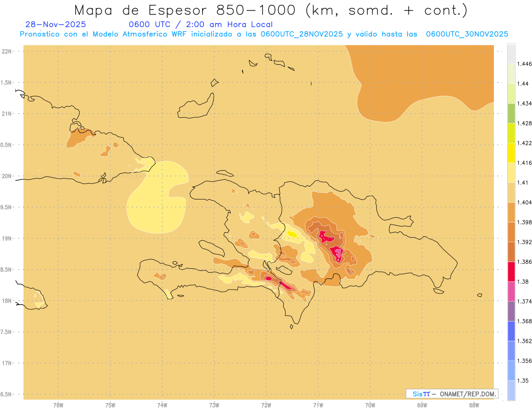Viewport: 532px width, 411px height.
Task: Click the purple legend swatch between 1.368 and 1.374
Action: click(511, 311)
